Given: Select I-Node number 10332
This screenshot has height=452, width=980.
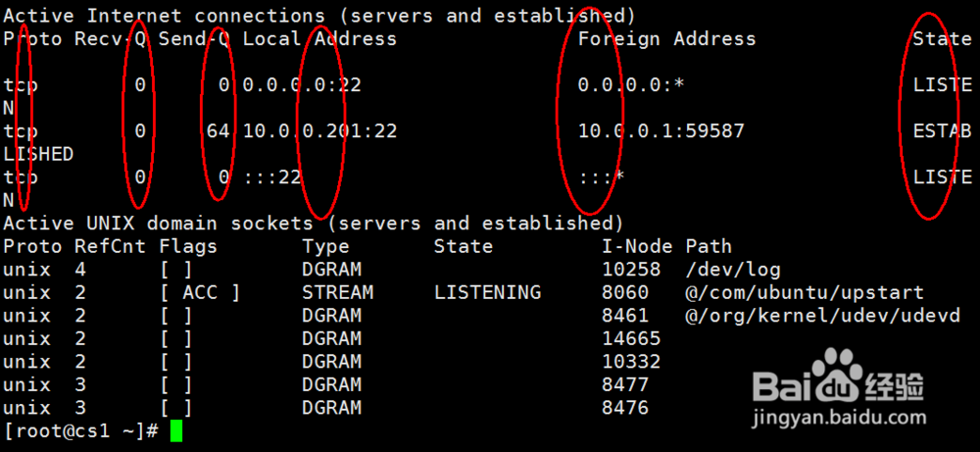Looking at the screenshot, I should point(631,362).
